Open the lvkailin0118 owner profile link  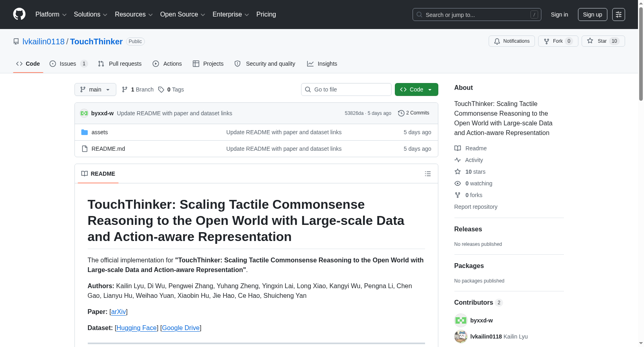(43, 42)
